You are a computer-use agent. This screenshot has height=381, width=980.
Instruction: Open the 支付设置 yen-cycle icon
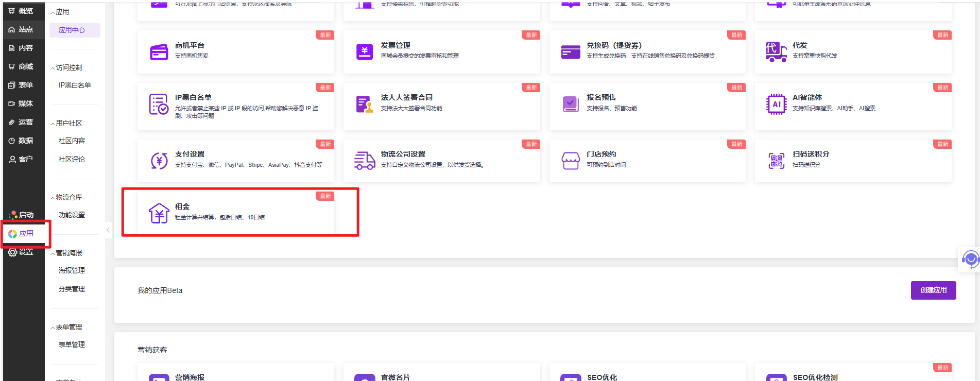point(159,161)
